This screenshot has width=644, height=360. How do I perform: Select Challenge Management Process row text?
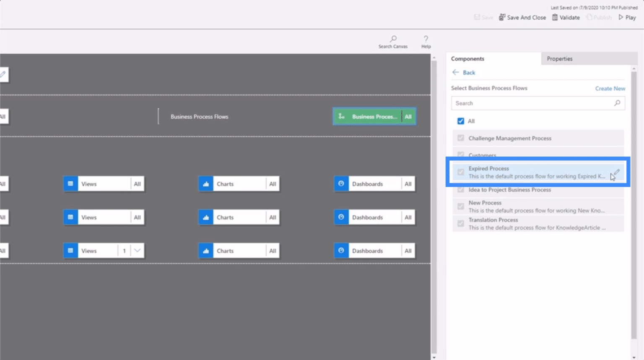(510, 138)
